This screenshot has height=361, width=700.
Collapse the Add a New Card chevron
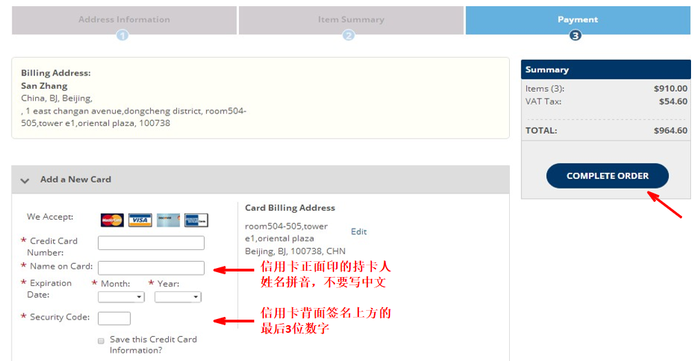[x=25, y=180]
